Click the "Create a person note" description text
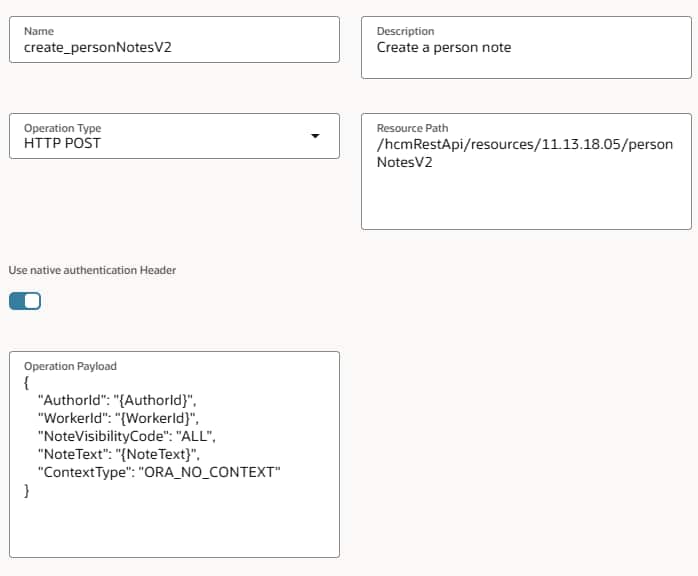698x576 pixels. click(444, 47)
